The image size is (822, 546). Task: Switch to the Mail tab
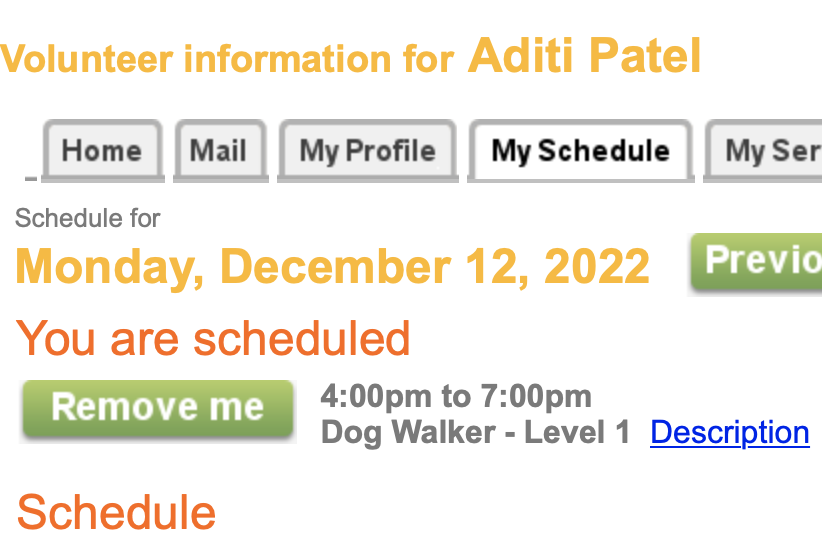pyautogui.click(x=218, y=151)
